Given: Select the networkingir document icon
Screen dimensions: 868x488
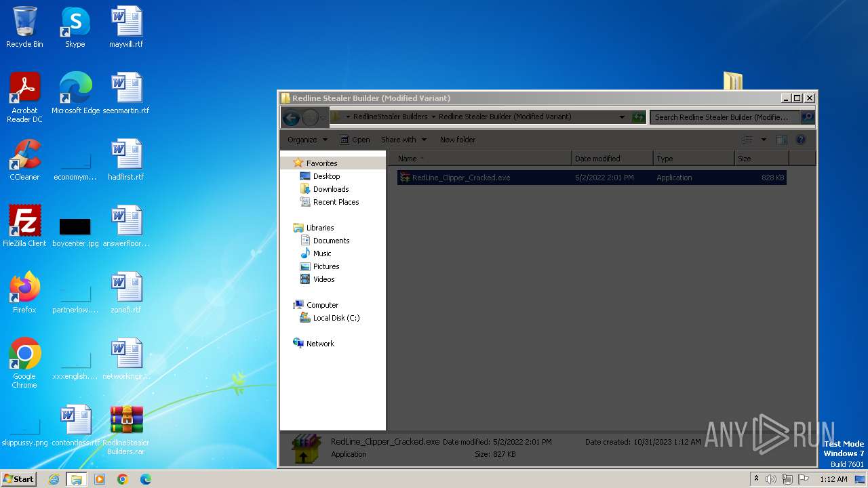Looking at the screenshot, I should pyautogui.click(x=126, y=359).
